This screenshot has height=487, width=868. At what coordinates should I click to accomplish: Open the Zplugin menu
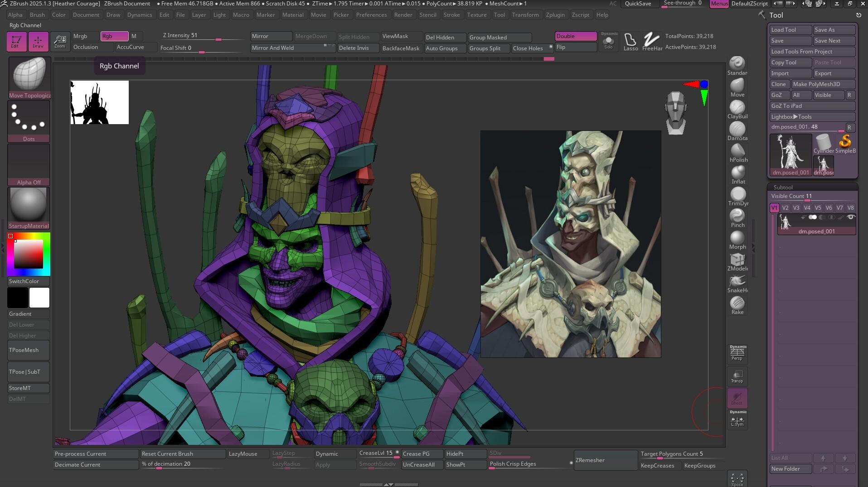point(555,14)
